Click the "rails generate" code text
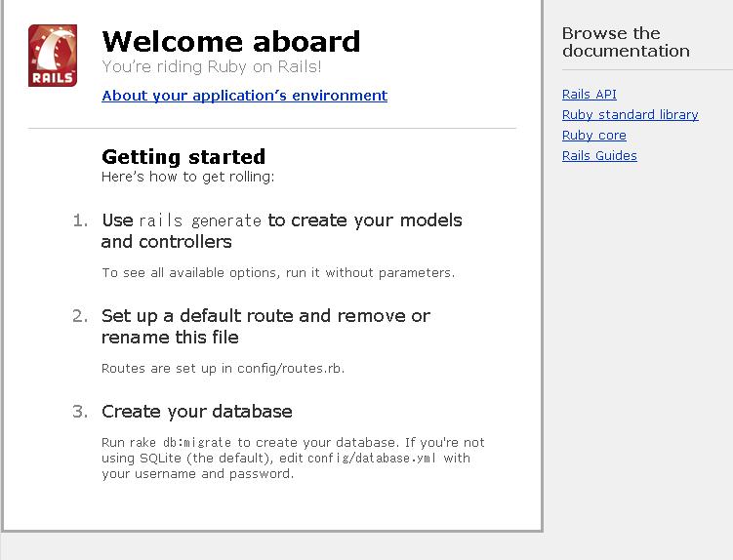The height and width of the screenshot is (560, 733). [200, 220]
